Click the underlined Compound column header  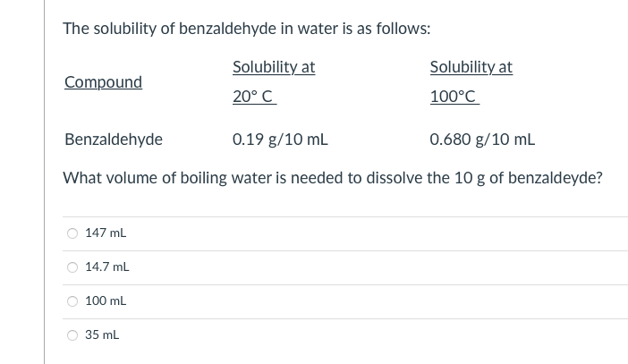[x=104, y=82]
